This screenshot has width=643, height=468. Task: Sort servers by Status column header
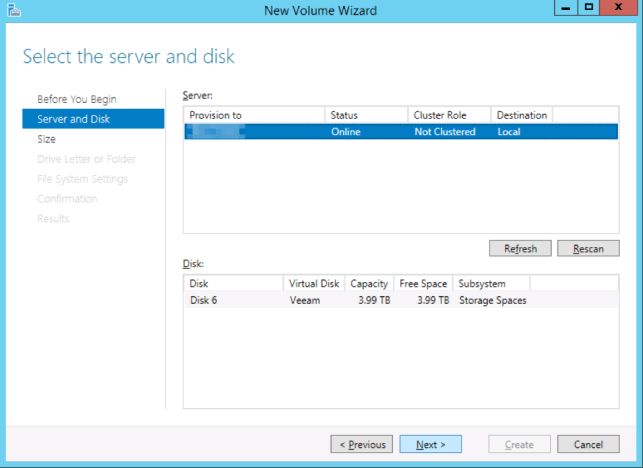[366, 115]
